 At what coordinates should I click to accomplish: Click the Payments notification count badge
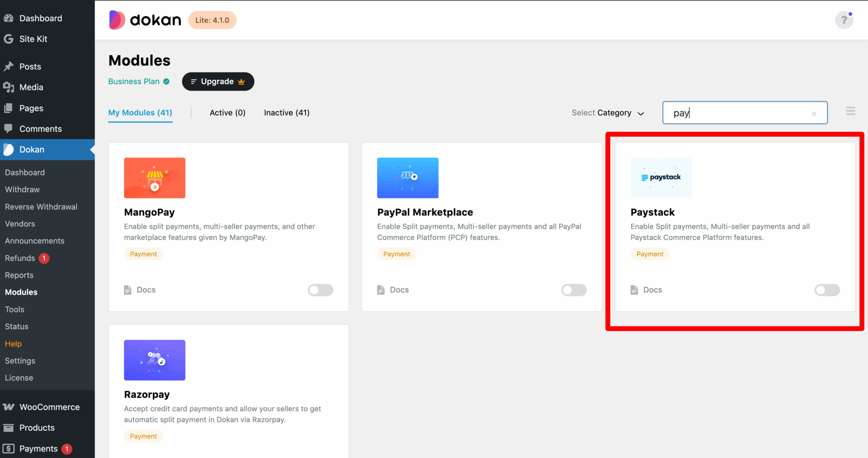pos(67,449)
